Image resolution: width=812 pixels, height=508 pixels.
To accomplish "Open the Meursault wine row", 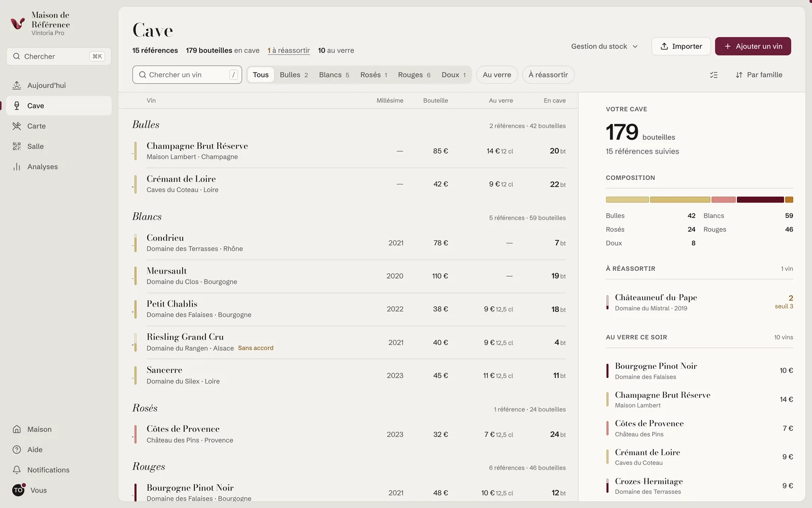I will coord(349,276).
